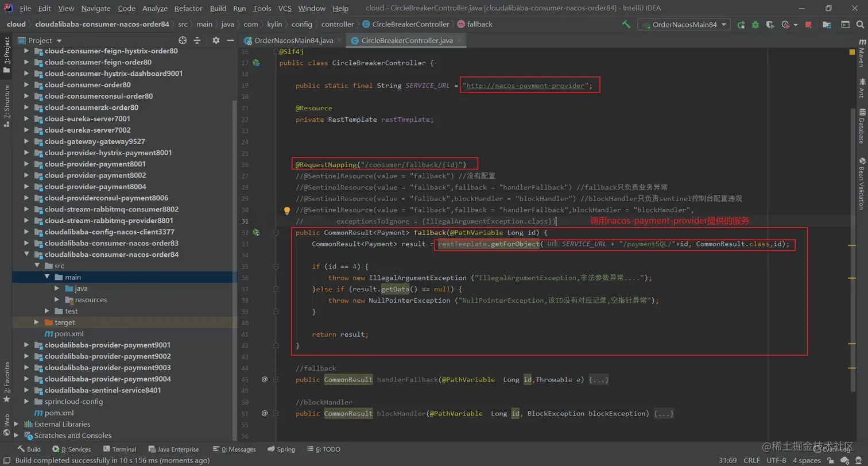Expand the folded handlerFallback method body {...}
The width and height of the screenshot is (868, 466).
[598, 380]
